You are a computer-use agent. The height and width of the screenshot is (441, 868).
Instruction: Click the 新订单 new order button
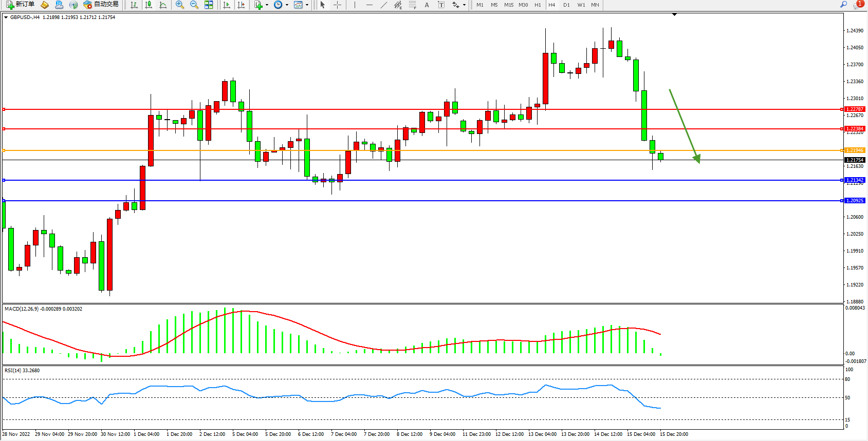click(21, 5)
